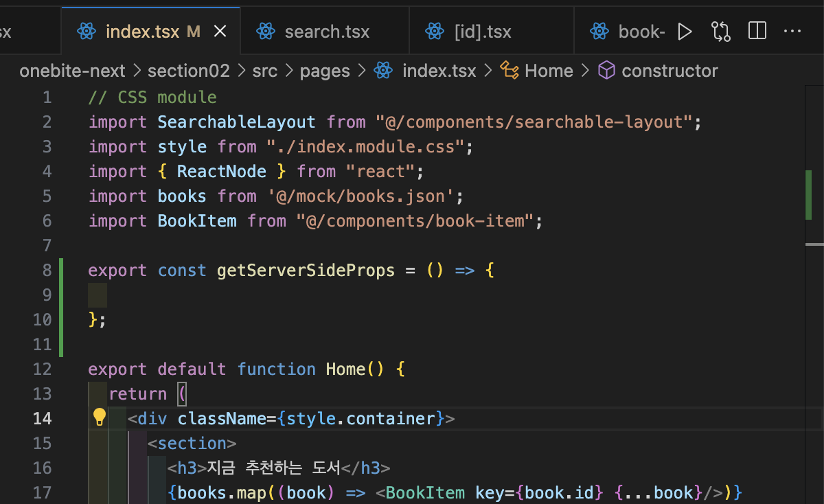
Task: Click the ReactNode import name
Action: (x=221, y=172)
